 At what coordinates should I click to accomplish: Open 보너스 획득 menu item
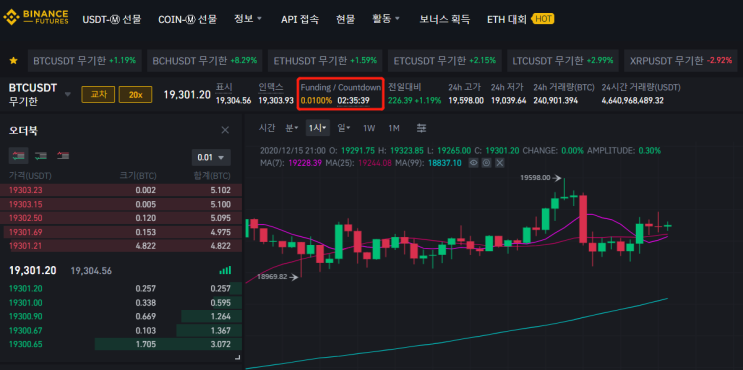(445, 19)
